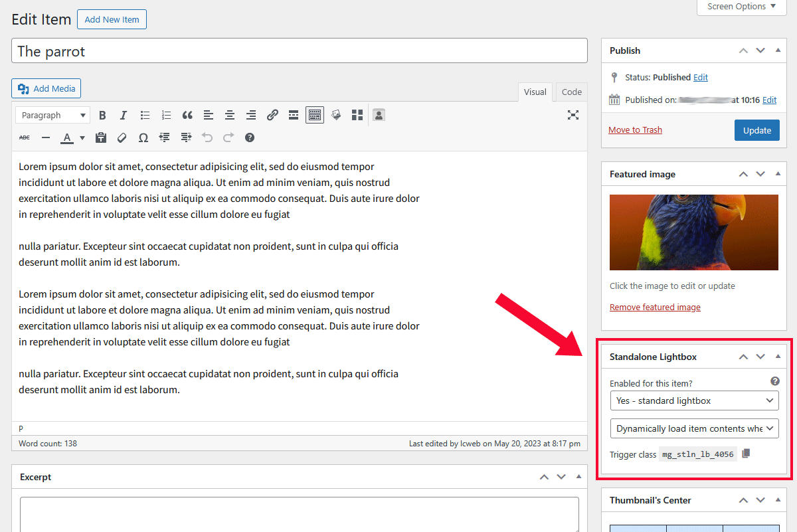Toggle strikethrough formatting
This screenshot has height=532, width=797.
[x=25, y=137]
